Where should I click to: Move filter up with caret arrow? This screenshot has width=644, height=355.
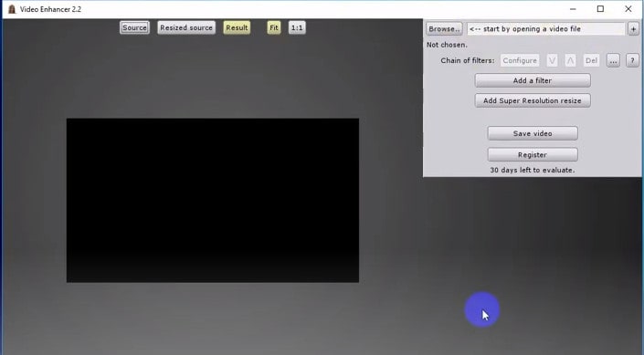click(x=570, y=60)
